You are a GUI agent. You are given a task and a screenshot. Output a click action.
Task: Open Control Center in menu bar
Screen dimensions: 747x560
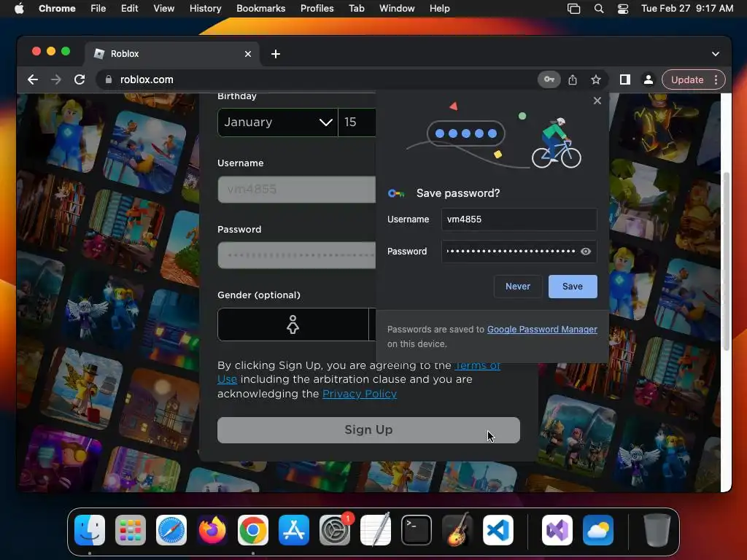[x=623, y=9]
